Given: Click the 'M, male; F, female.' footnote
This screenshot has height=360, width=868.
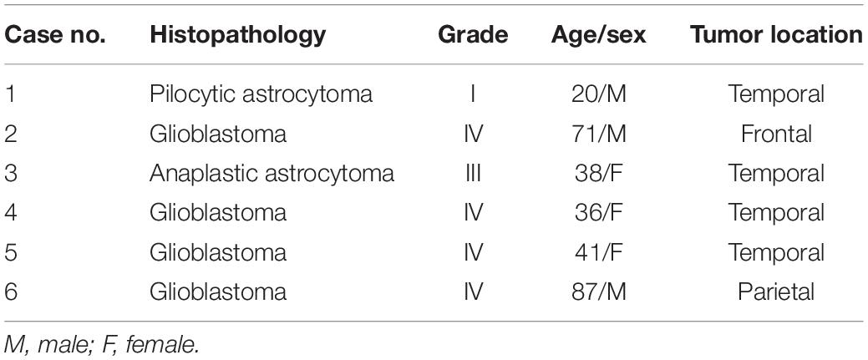Looking at the screenshot, I should tap(101, 344).
